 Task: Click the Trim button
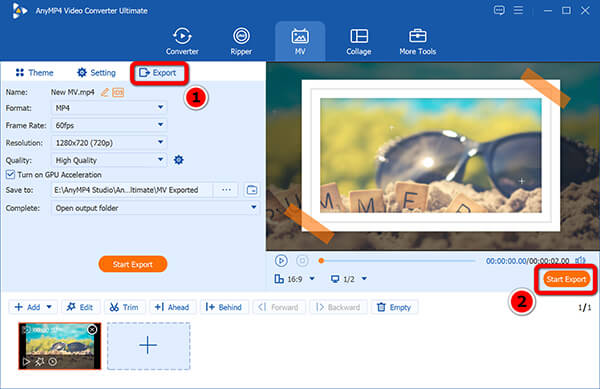point(124,307)
